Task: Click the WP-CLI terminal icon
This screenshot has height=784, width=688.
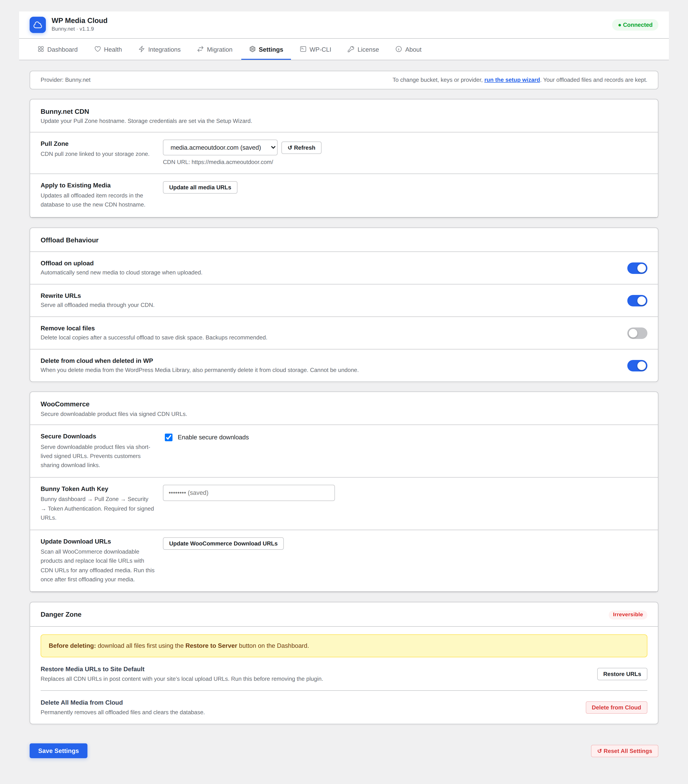Action: [x=303, y=49]
